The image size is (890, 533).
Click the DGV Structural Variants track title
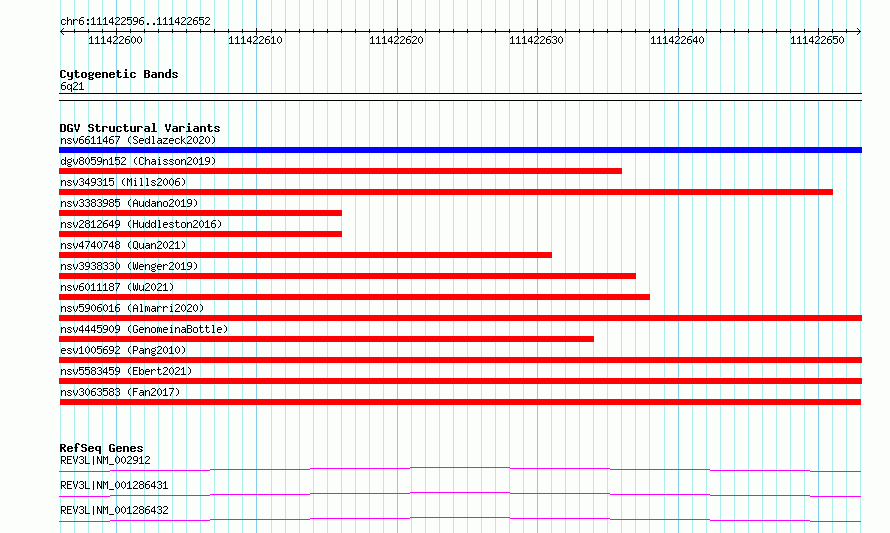pyautogui.click(x=140, y=128)
